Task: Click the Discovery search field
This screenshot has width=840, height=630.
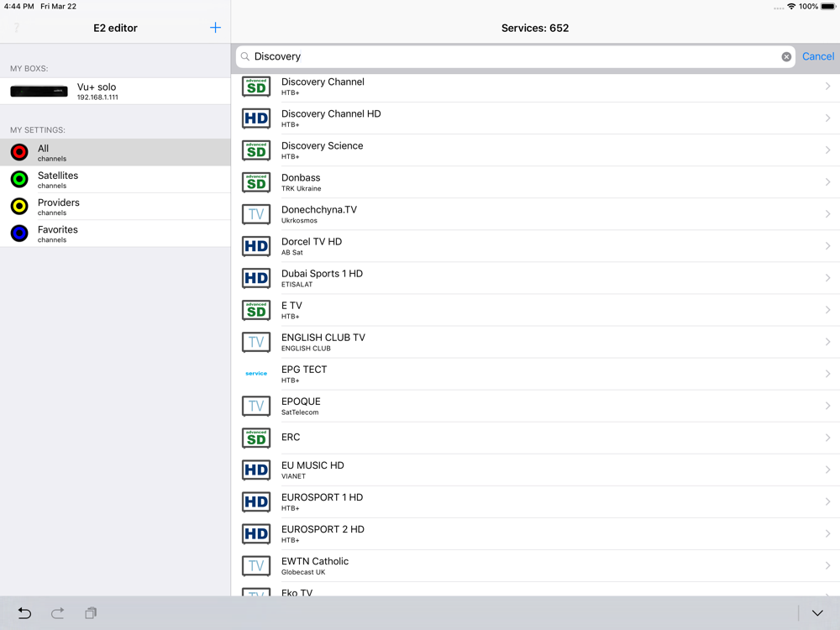Action: point(516,57)
